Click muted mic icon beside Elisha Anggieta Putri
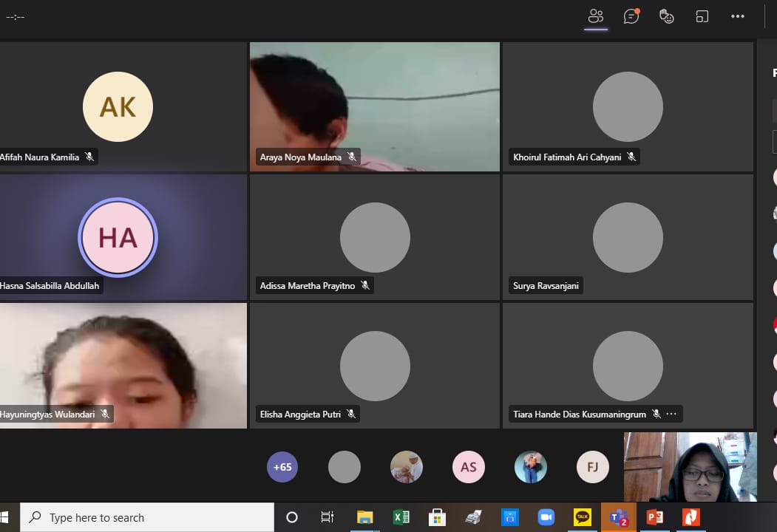Viewport: 777px width, 532px height. [x=351, y=415]
